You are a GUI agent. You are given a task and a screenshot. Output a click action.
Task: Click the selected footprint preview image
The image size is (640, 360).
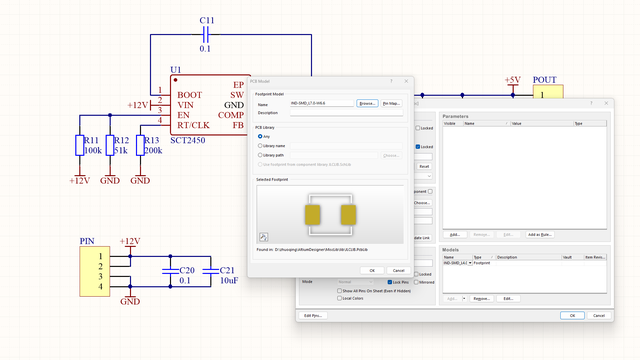[330, 214]
